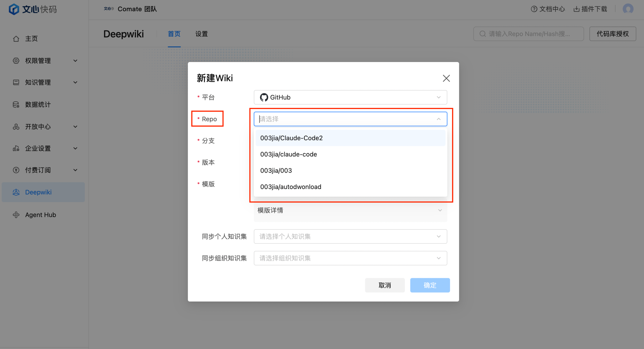
Task: Open the user avatar menu
Action: [628, 9]
